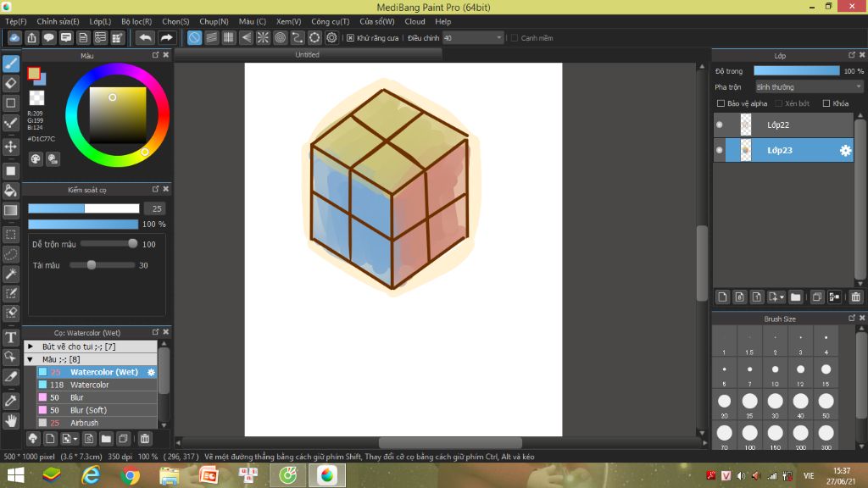
Task: Hide layer Lớp22 visibility dot
Action: (719, 125)
